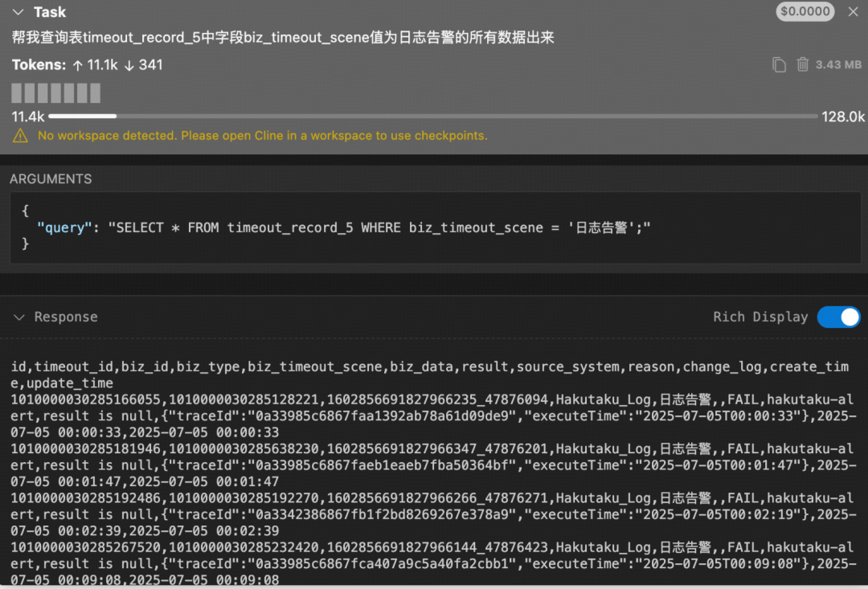Click the 3.43 MB size label
Screen dimensions: 868x589
[838, 65]
